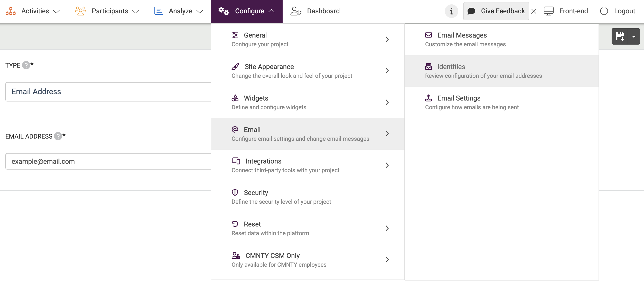Click the Dashboard user shield icon
This screenshot has width=644, height=296.
295,11
